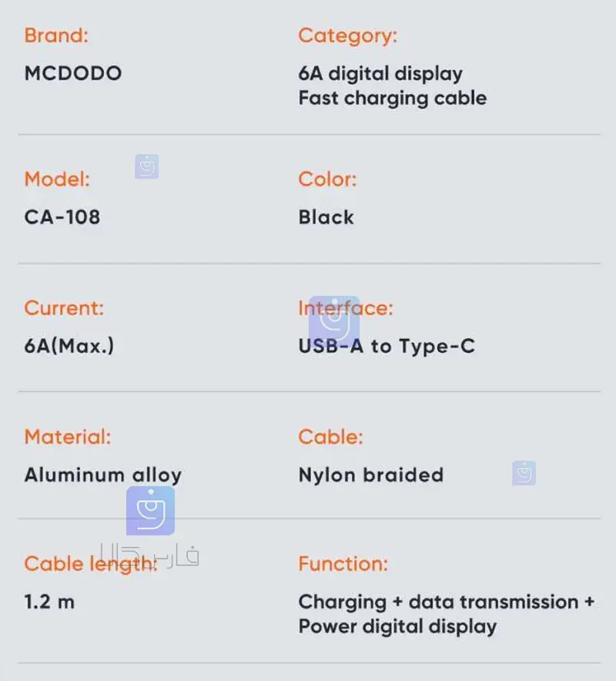Click the small watermark logo right of Nylon braided
The height and width of the screenshot is (681, 616).
(524, 474)
